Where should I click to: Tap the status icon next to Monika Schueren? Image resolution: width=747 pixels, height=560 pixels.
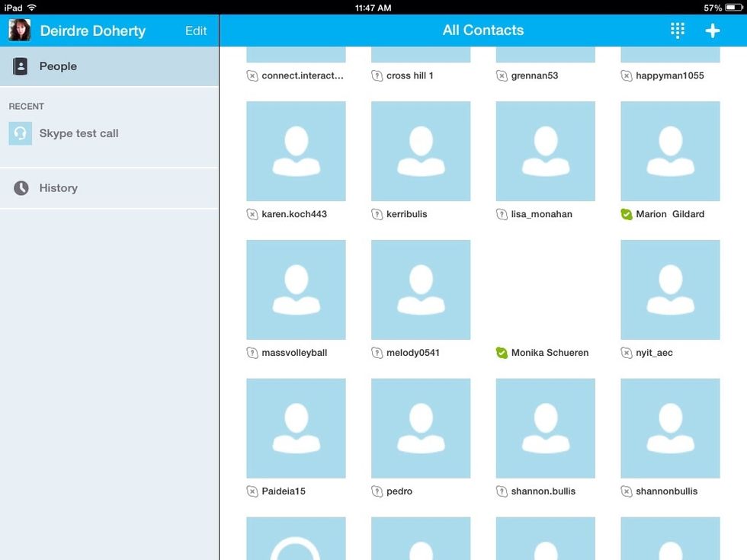[x=502, y=353]
